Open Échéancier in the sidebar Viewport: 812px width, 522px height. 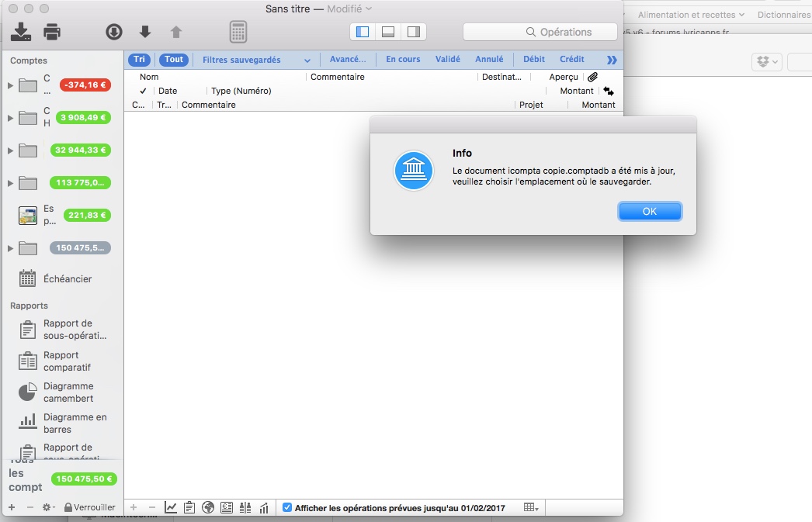coord(68,279)
